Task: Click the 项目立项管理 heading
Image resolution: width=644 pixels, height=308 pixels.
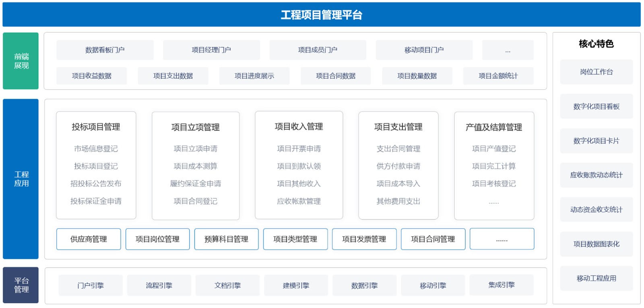Action: coord(196,127)
